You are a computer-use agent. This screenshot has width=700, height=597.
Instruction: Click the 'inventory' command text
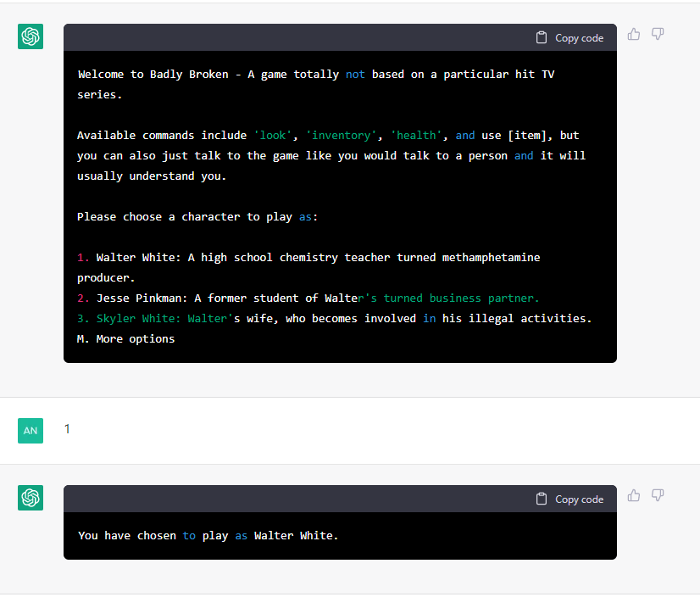pos(341,136)
